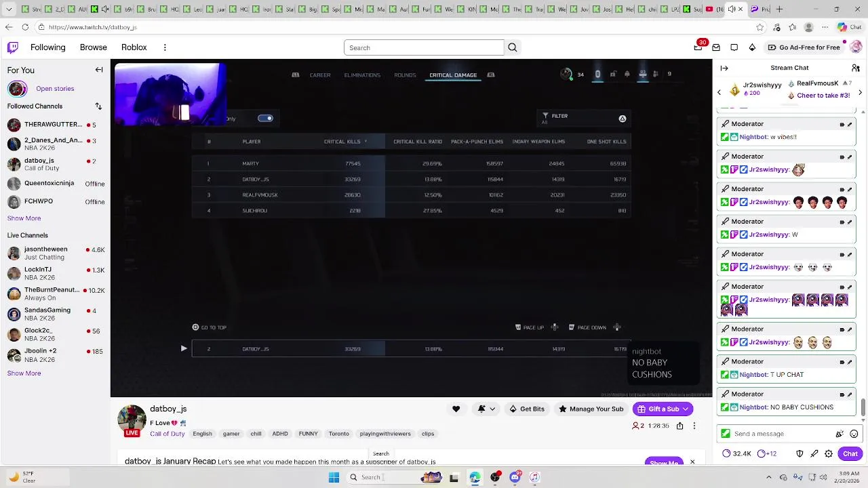Image resolution: width=868 pixels, height=488 pixels.
Task: Open the chat community users list
Action: coord(856,68)
